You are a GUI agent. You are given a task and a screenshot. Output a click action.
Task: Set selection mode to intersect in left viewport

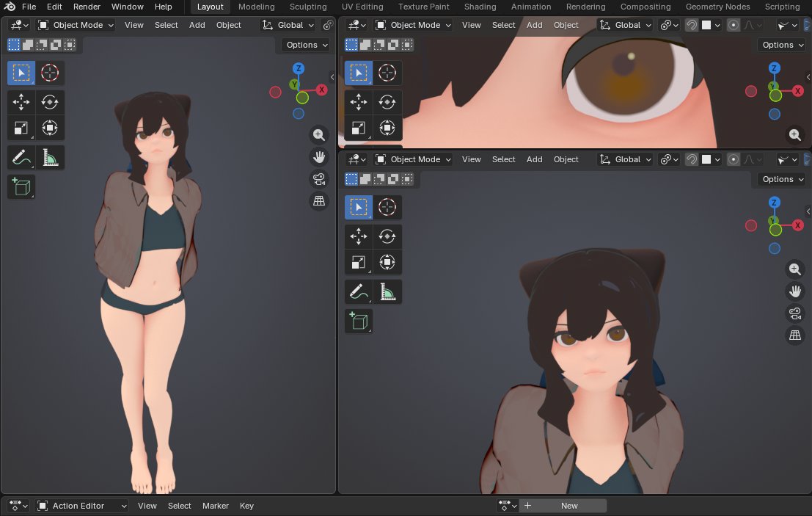pos(70,45)
